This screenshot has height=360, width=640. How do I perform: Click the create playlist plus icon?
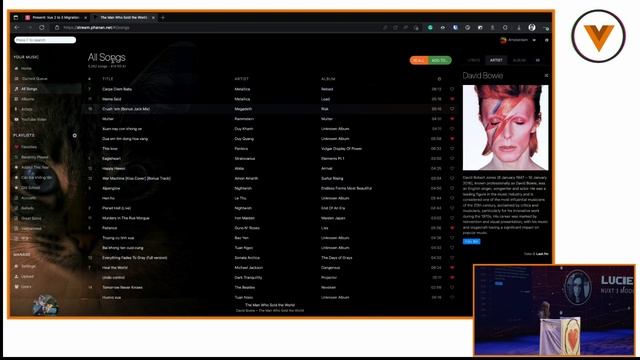pyautogui.click(x=75, y=135)
